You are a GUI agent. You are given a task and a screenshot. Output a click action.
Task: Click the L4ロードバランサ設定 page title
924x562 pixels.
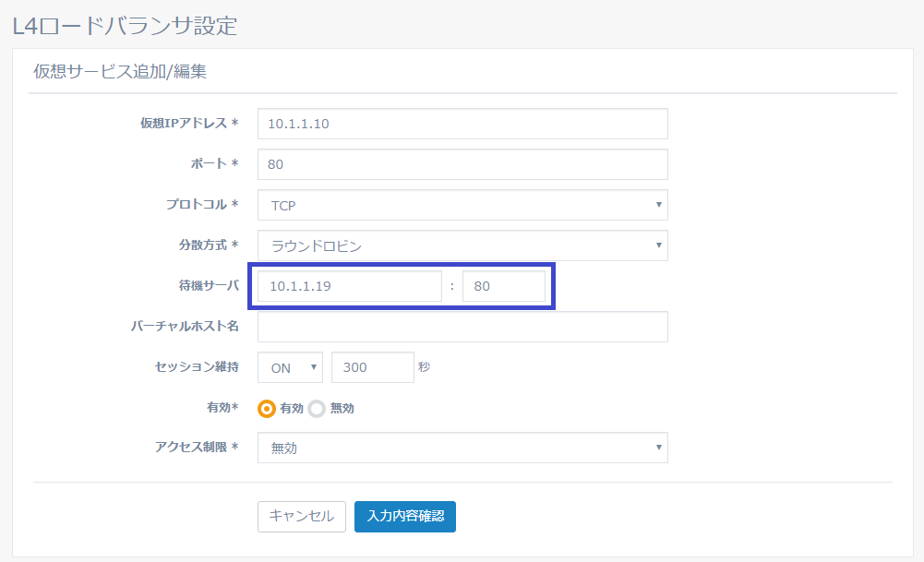coord(125,25)
